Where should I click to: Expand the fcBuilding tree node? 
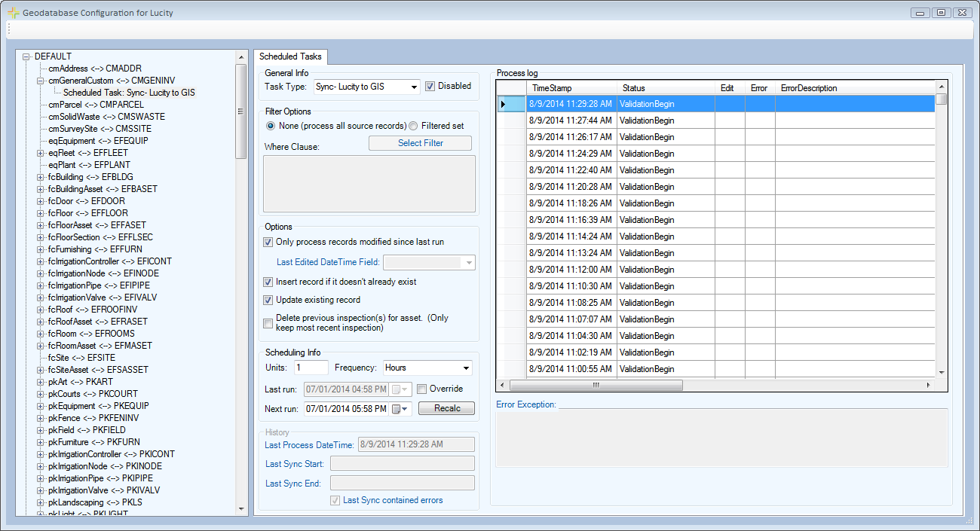[41, 177]
